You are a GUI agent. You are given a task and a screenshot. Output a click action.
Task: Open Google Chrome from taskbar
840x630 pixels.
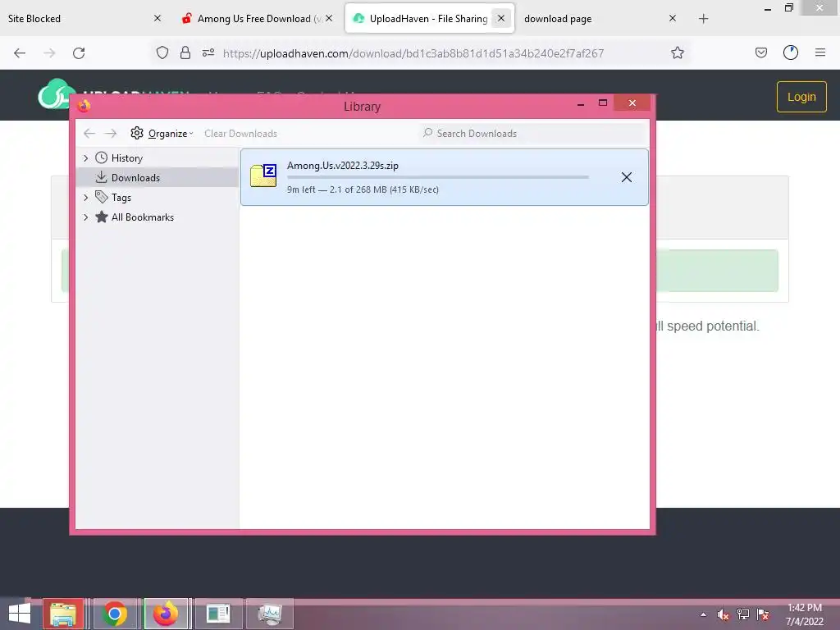(x=114, y=614)
